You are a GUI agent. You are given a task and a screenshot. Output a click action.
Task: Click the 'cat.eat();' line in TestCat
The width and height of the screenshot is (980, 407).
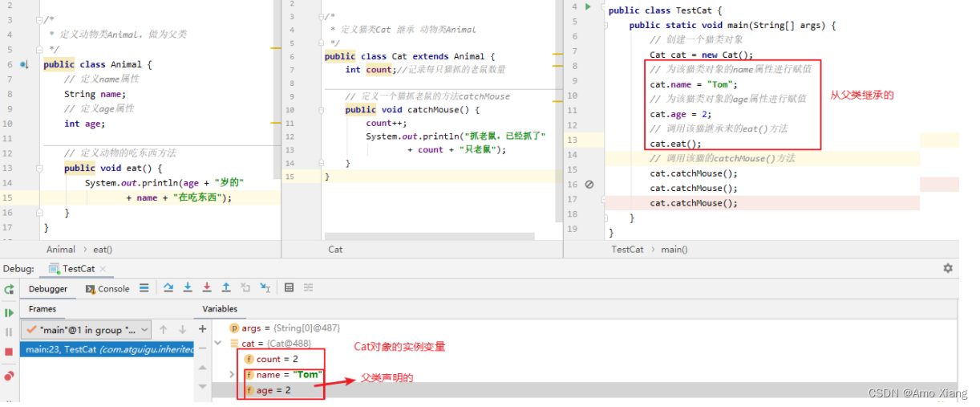tap(675, 144)
